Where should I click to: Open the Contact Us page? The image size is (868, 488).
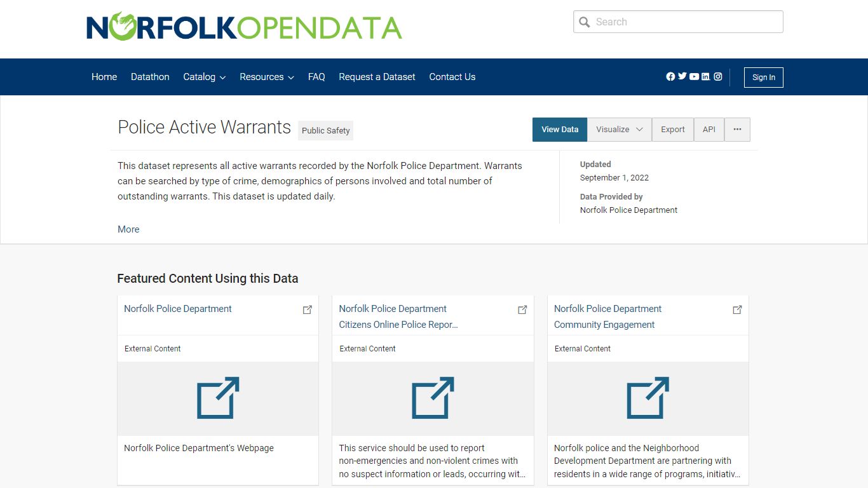click(452, 77)
